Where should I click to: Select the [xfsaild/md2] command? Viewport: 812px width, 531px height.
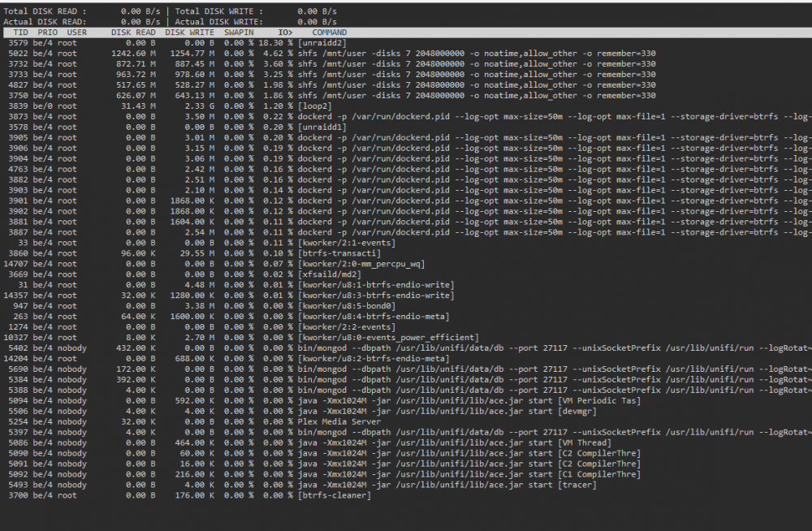(x=330, y=274)
